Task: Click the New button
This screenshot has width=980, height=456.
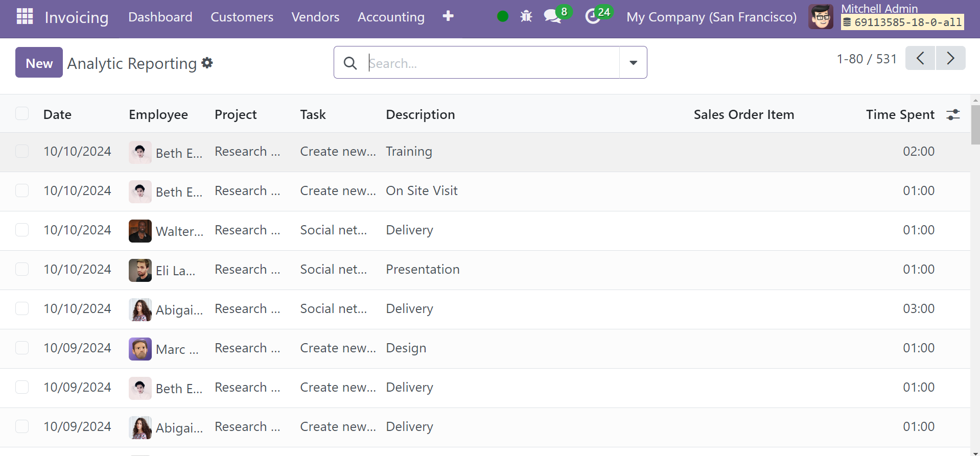Action: click(39, 62)
